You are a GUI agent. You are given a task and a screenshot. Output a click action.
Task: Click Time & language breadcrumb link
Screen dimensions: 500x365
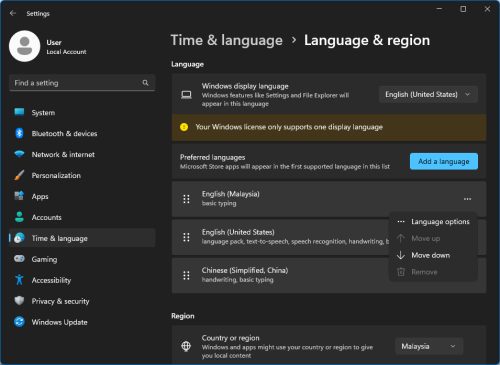pyautogui.click(x=227, y=40)
